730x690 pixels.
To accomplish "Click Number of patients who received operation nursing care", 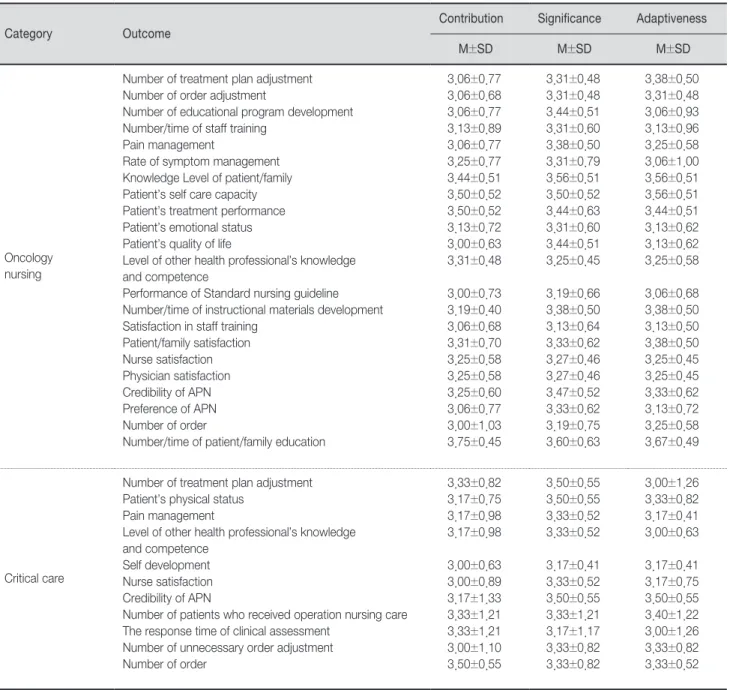I will coord(265,615).
